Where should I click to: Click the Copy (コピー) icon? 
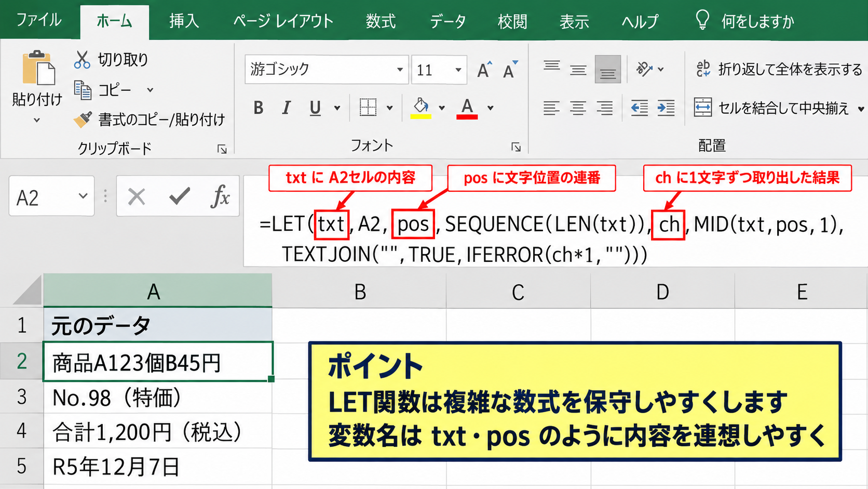click(x=83, y=90)
